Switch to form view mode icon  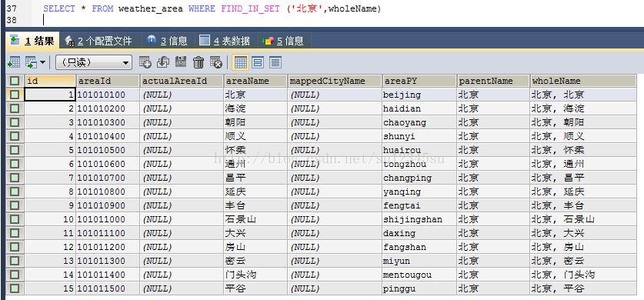pyautogui.click(x=258, y=62)
